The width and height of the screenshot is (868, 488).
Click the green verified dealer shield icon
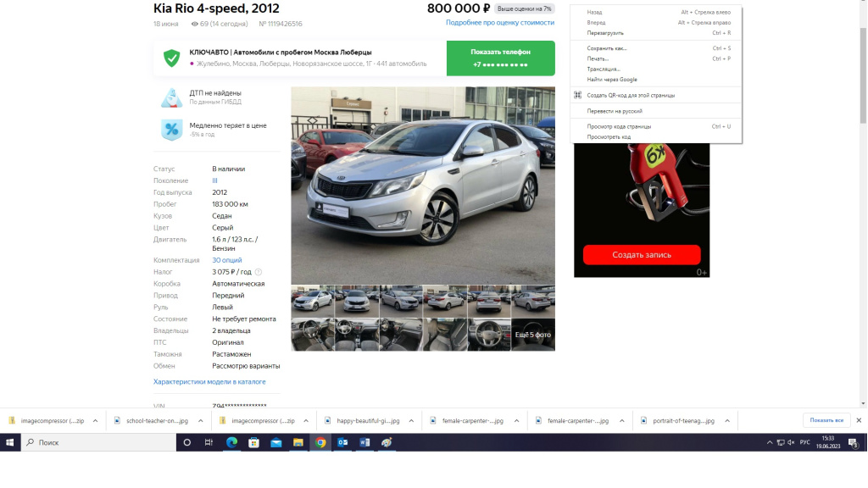171,58
